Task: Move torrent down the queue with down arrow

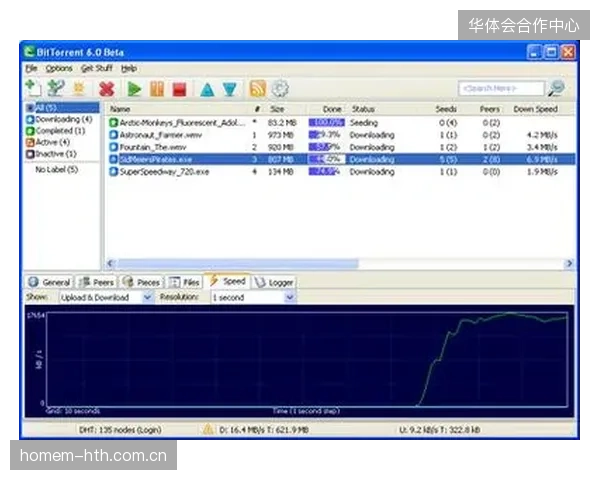Action: [230, 89]
